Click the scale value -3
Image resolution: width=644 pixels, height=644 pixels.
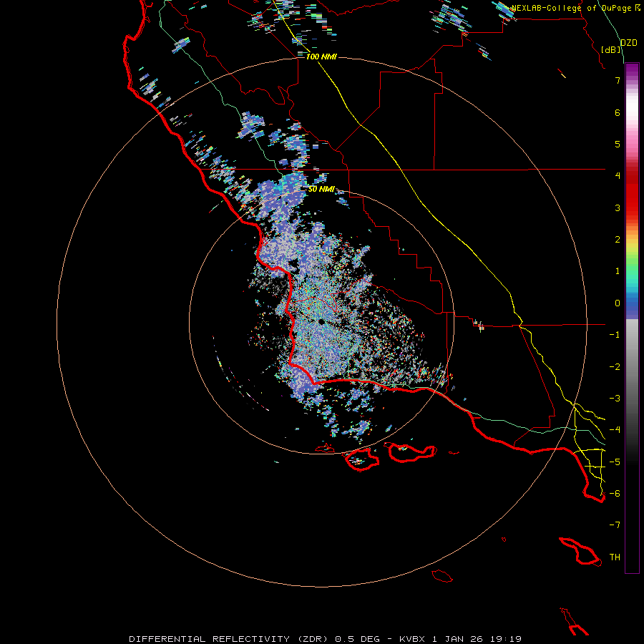(x=615, y=399)
